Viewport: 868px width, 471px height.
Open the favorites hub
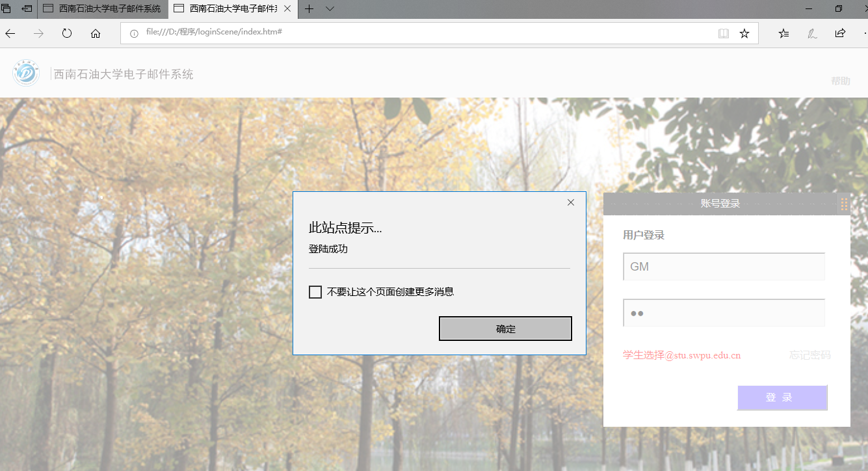pos(783,33)
